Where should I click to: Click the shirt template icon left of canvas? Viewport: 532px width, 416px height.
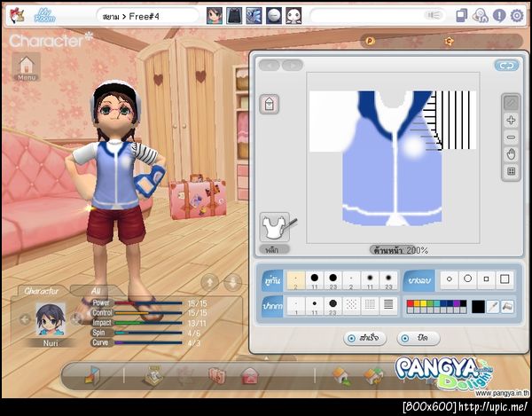tap(270, 104)
